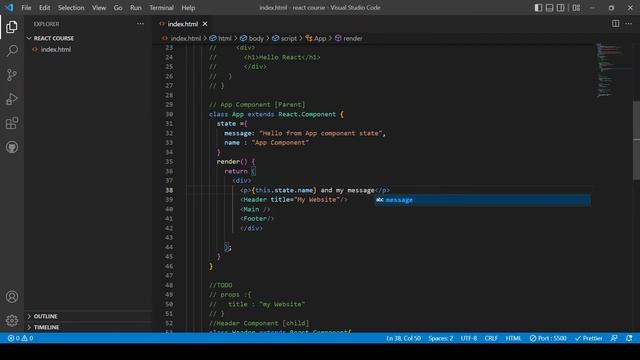Open Customize Layout icon
The height and width of the screenshot is (360, 640).
(576, 8)
